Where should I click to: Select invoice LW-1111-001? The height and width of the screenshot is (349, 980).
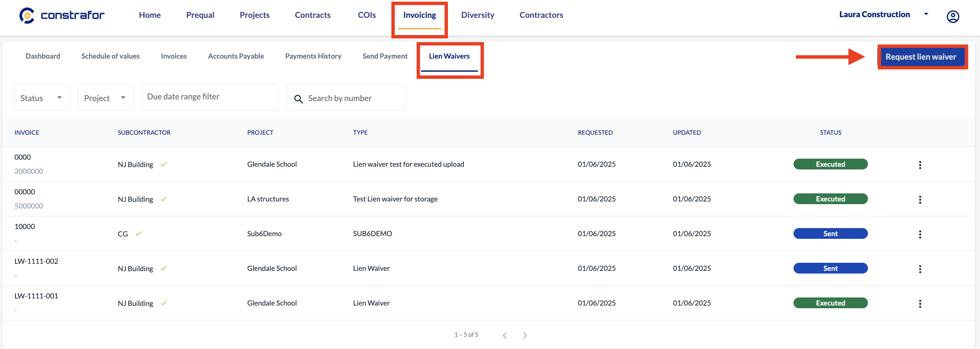(36, 296)
